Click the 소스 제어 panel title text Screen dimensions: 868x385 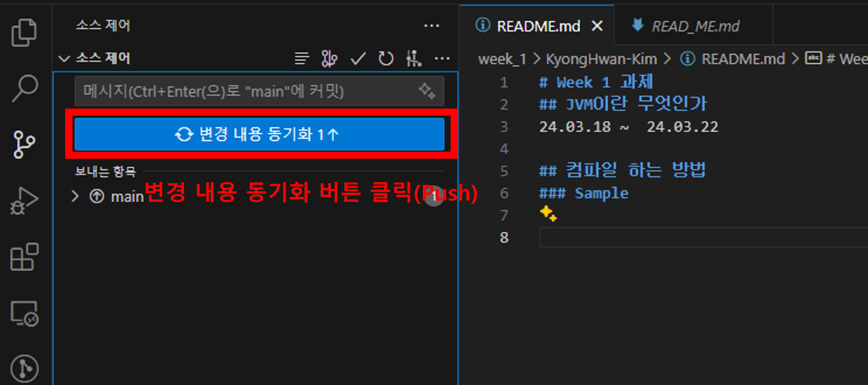103,25
